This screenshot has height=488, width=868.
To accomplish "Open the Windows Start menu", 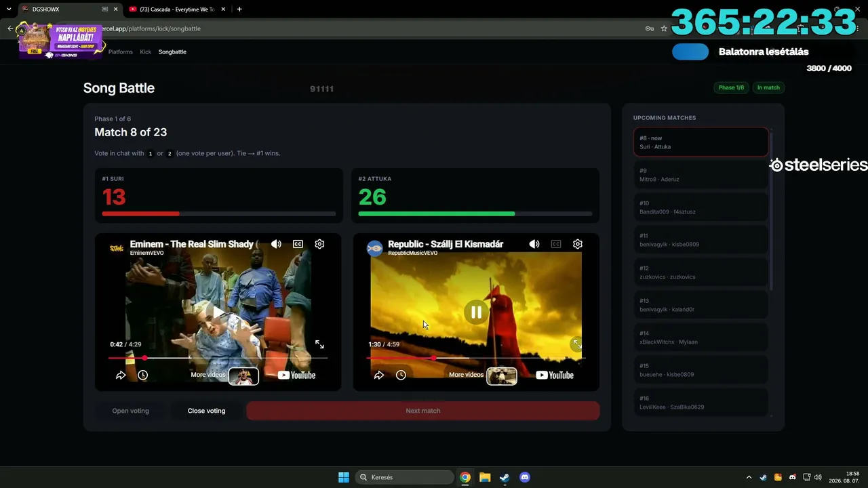I will click(x=344, y=477).
